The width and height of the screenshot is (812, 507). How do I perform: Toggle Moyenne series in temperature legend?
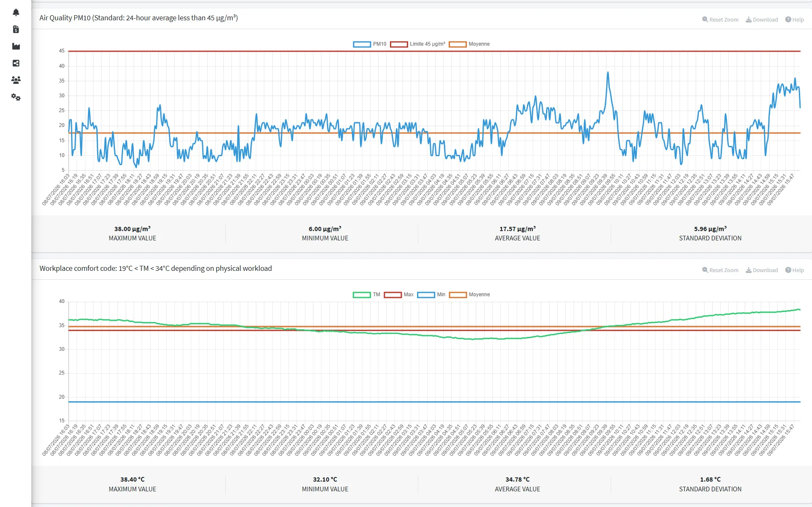(x=469, y=295)
